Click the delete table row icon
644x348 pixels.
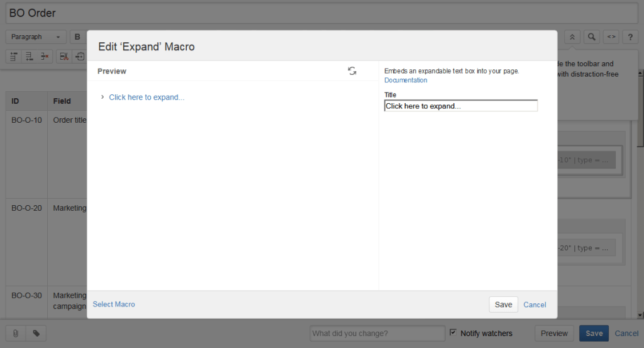pyautogui.click(x=44, y=57)
